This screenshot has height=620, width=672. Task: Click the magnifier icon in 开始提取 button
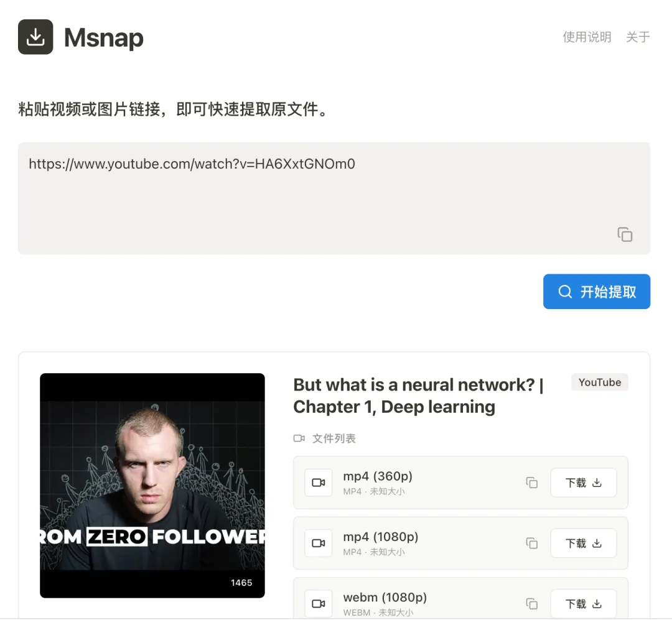pos(565,292)
